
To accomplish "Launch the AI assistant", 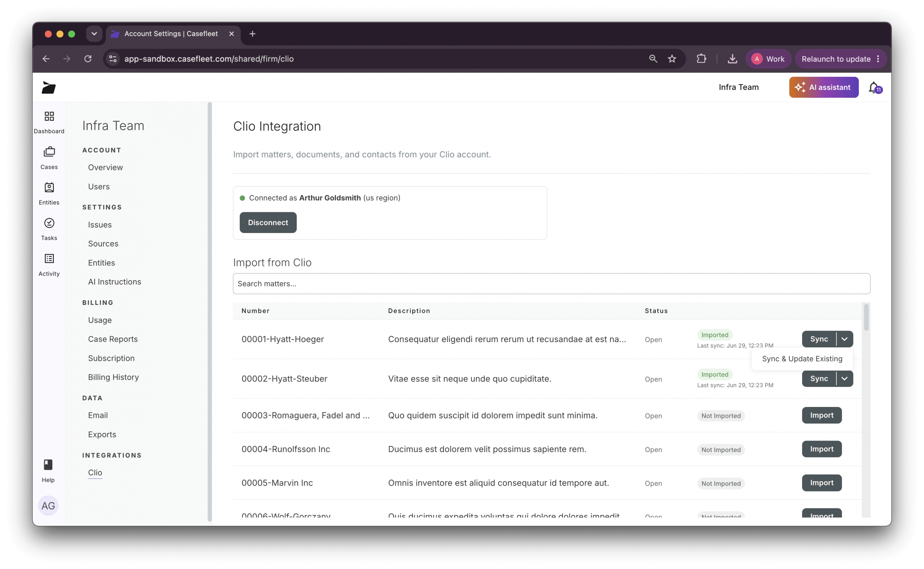I will pyautogui.click(x=824, y=87).
